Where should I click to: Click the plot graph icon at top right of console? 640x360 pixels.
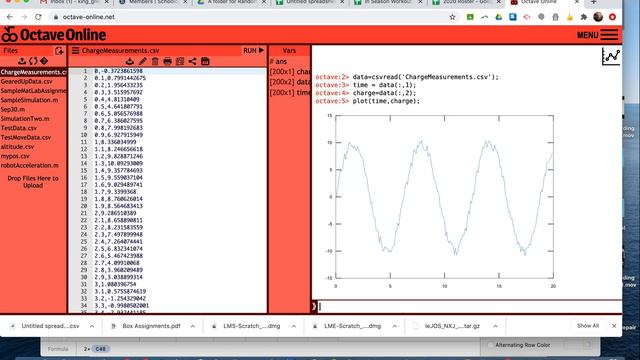click(x=611, y=56)
